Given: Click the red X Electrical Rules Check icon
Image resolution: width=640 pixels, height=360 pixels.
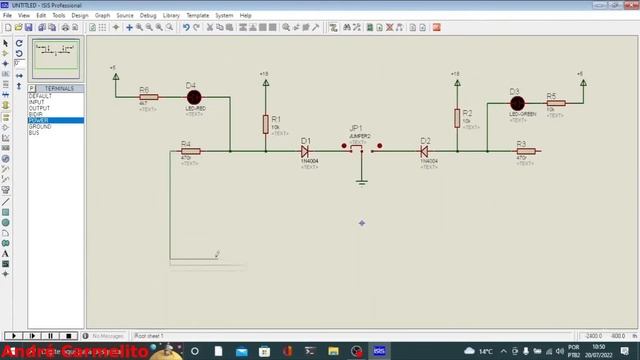Looking at the screenshot, I should pyautogui.click(x=390, y=27).
